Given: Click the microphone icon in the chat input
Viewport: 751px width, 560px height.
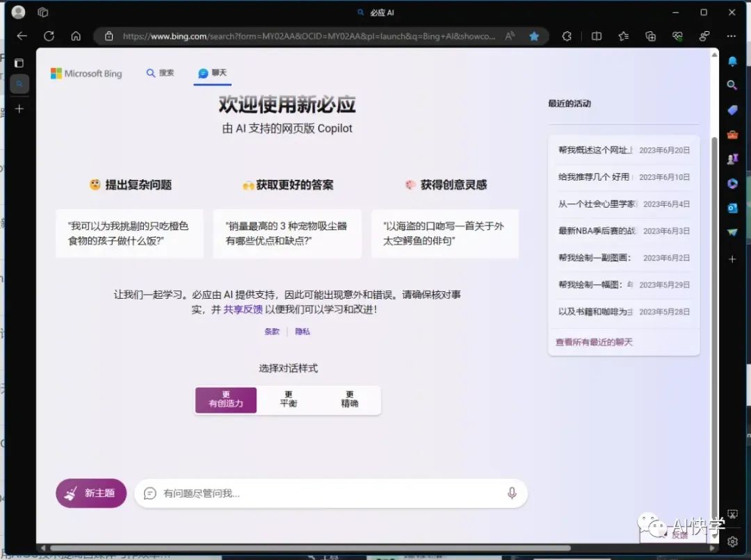Looking at the screenshot, I should pyautogui.click(x=512, y=493).
